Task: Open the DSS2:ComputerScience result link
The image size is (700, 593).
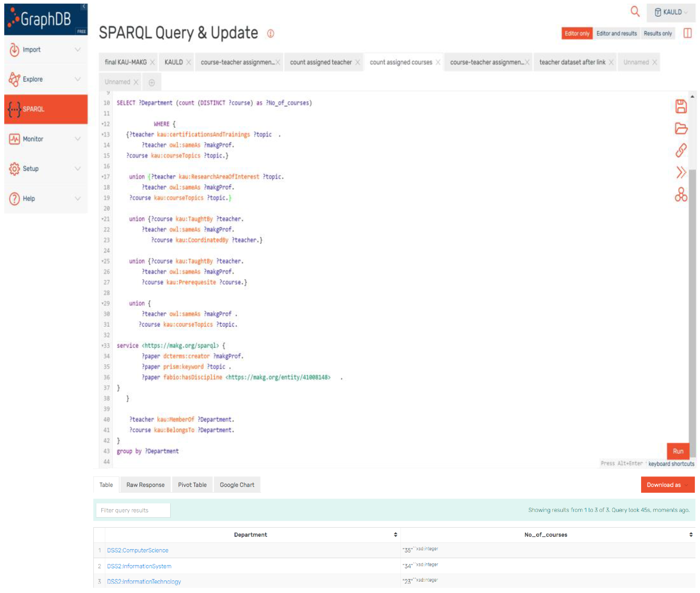Action: pyautogui.click(x=137, y=550)
